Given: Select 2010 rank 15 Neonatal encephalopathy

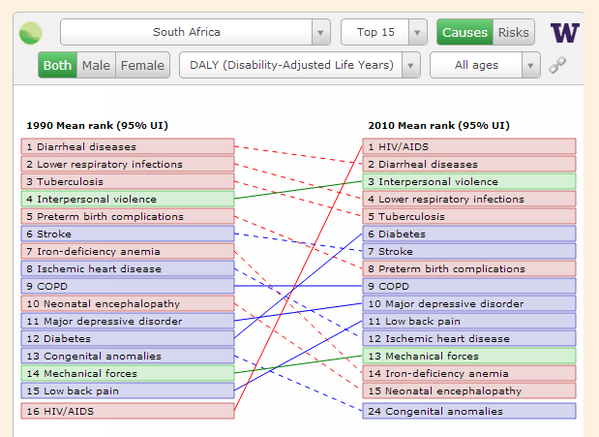Looking at the screenshot, I should point(469,391).
